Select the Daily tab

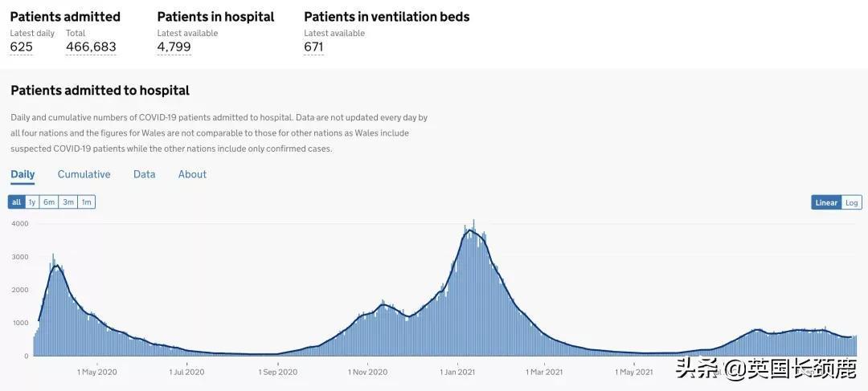coord(23,174)
